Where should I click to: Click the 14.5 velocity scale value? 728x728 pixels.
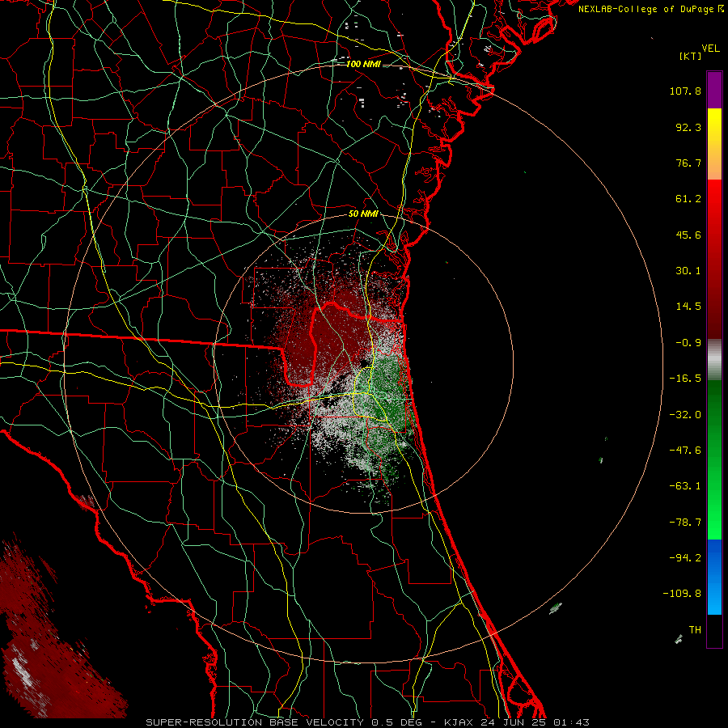pos(688,307)
